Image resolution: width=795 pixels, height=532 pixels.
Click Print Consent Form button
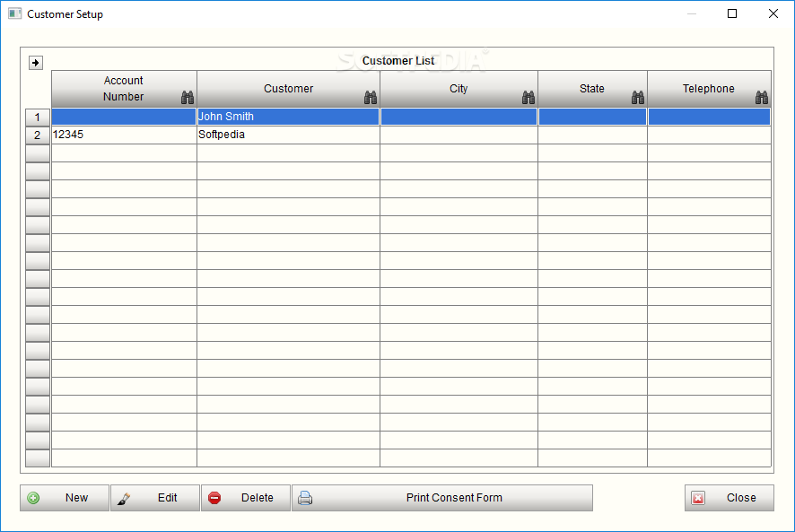coord(442,498)
